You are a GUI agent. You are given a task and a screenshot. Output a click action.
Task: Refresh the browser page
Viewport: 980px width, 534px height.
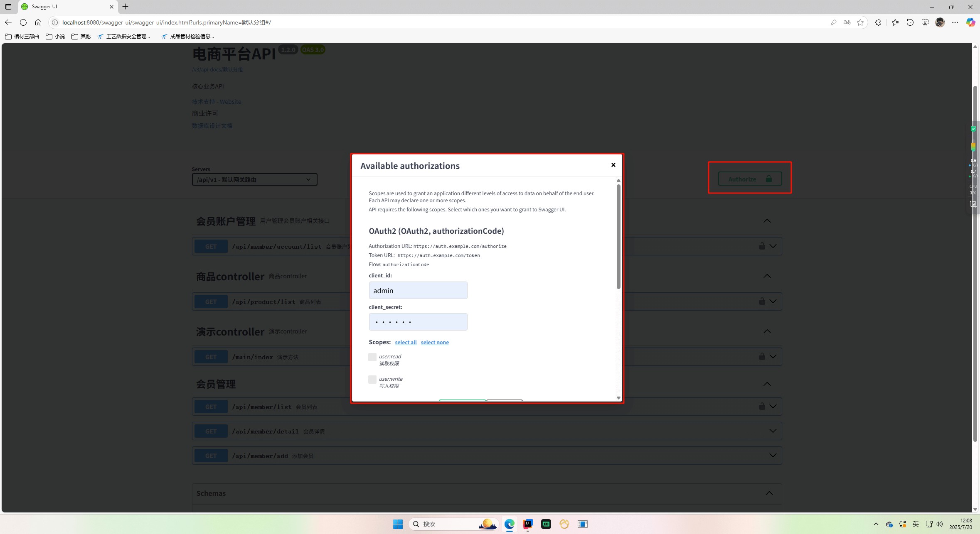pos(23,22)
